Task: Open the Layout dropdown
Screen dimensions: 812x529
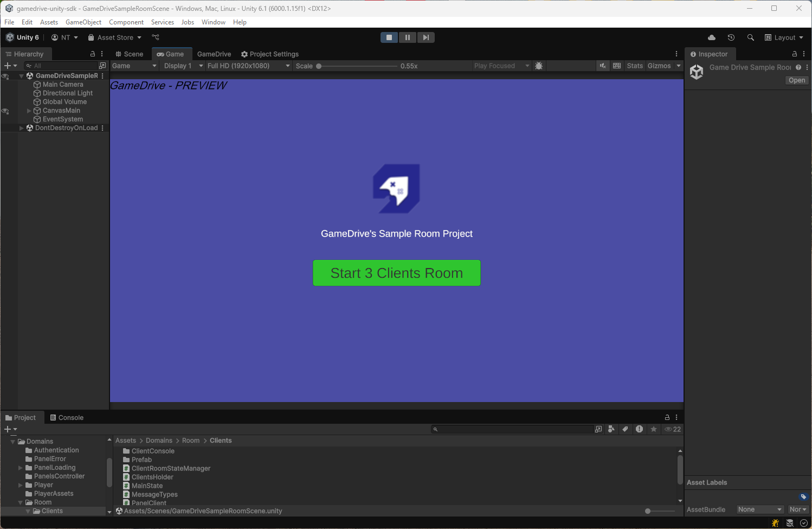Action: (784, 37)
